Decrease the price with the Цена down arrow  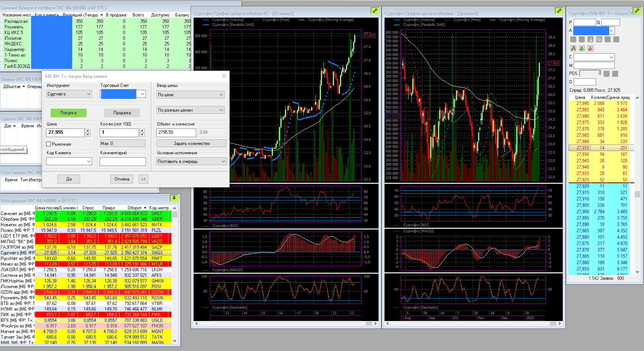pos(88,134)
